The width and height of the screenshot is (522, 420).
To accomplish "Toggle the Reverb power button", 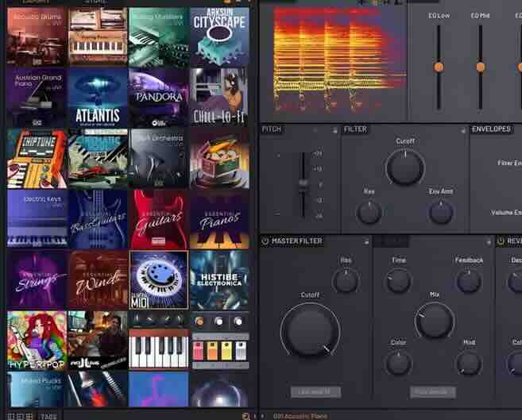I will coord(501,241).
